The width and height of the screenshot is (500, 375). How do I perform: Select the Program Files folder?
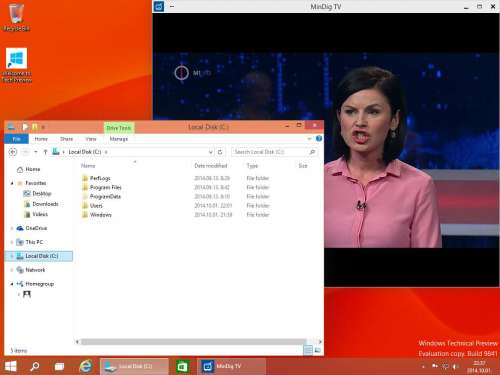pyautogui.click(x=102, y=187)
